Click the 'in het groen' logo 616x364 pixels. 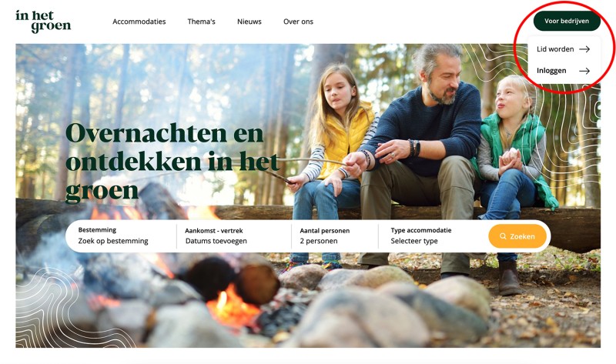point(43,22)
